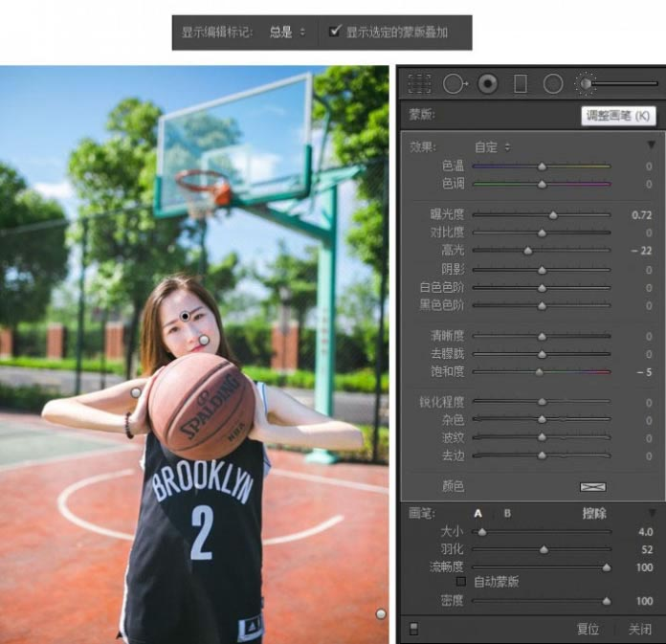Select brush B

point(507,514)
